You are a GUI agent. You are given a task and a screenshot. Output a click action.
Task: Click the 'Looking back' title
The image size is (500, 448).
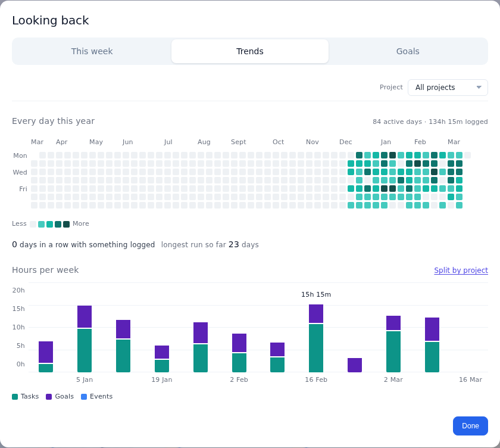click(x=51, y=20)
